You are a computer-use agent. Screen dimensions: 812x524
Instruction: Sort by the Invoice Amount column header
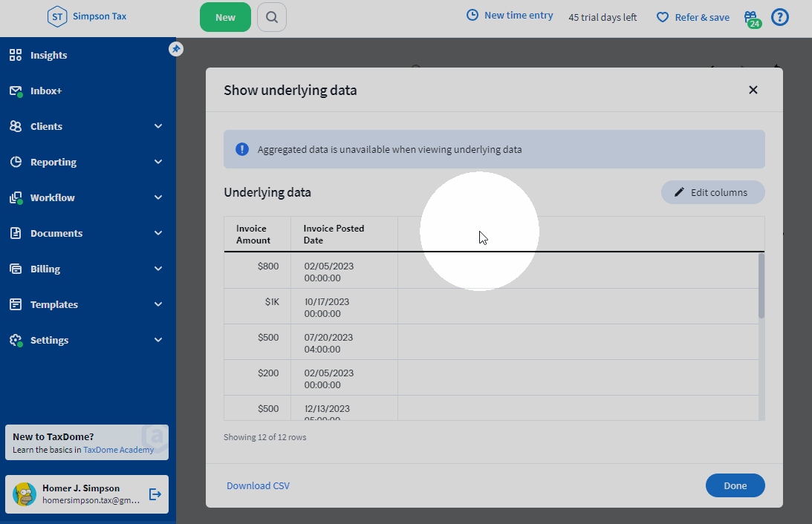click(x=253, y=235)
